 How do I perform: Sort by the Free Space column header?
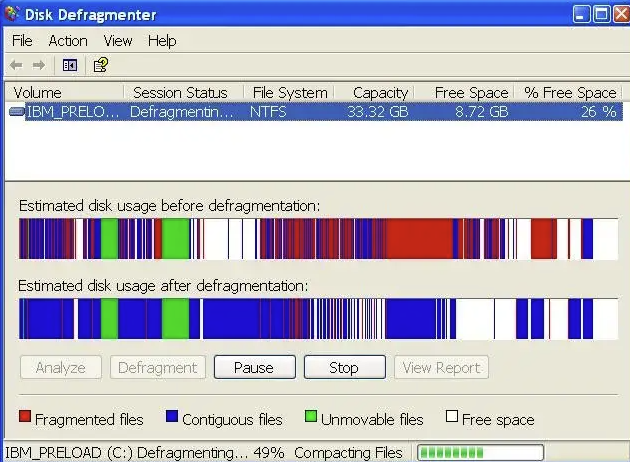[464, 92]
